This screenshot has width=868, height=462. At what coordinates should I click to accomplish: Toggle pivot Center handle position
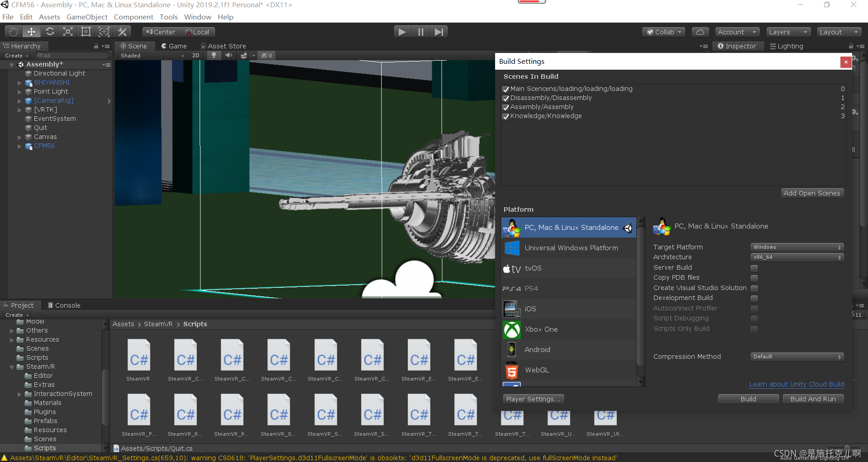coord(161,32)
